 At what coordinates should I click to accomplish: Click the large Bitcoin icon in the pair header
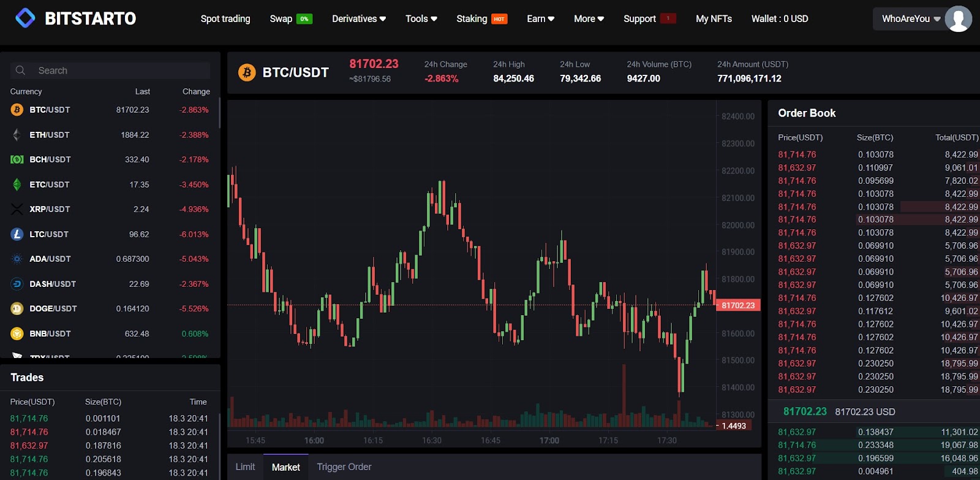click(247, 72)
